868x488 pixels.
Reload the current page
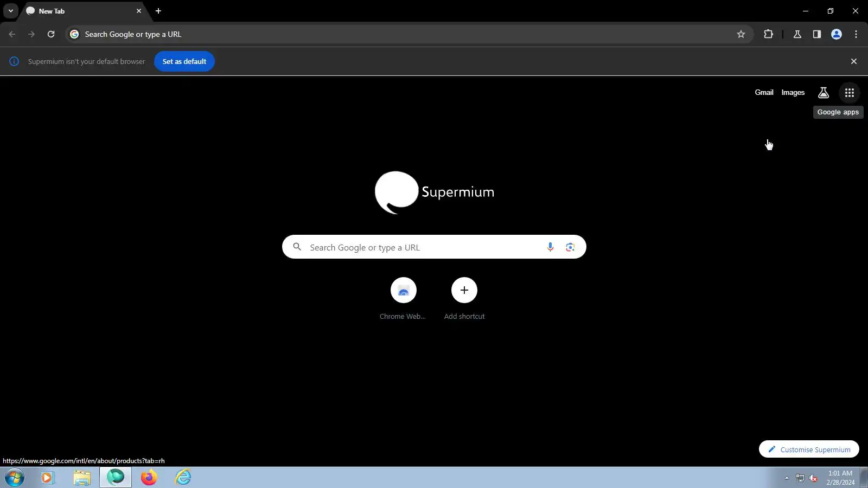51,34
